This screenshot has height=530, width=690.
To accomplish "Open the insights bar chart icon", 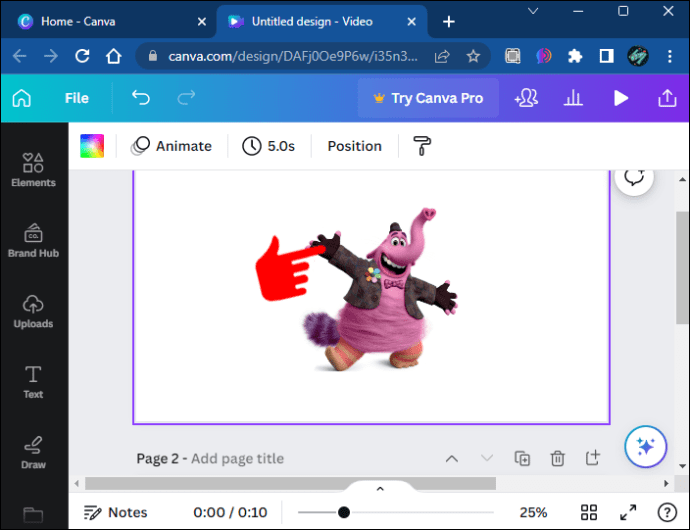I will click(573, 98).
